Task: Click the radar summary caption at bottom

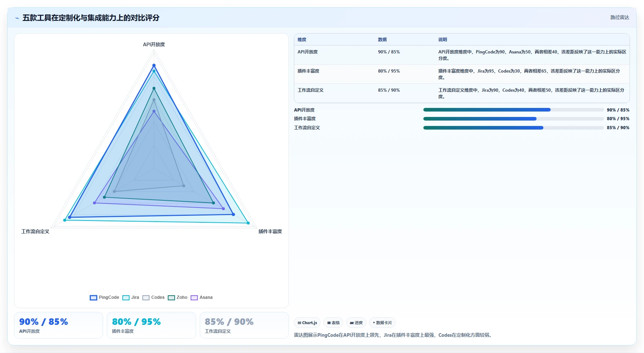Action: click(x=393, y=335)
